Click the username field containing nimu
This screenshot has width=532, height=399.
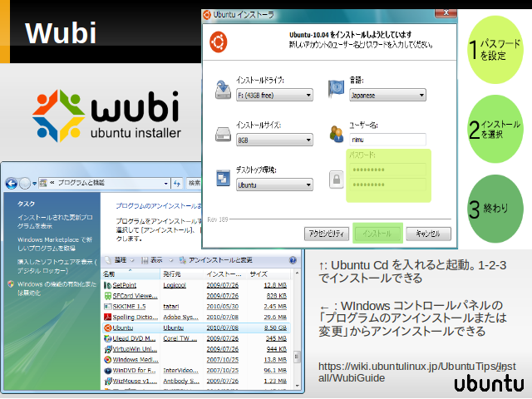tap(387, 140)
